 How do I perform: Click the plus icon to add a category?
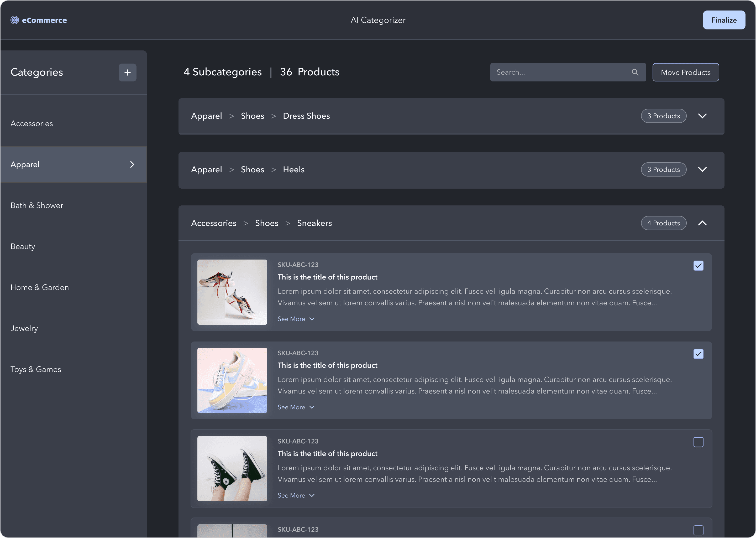[x=127, y=72]
